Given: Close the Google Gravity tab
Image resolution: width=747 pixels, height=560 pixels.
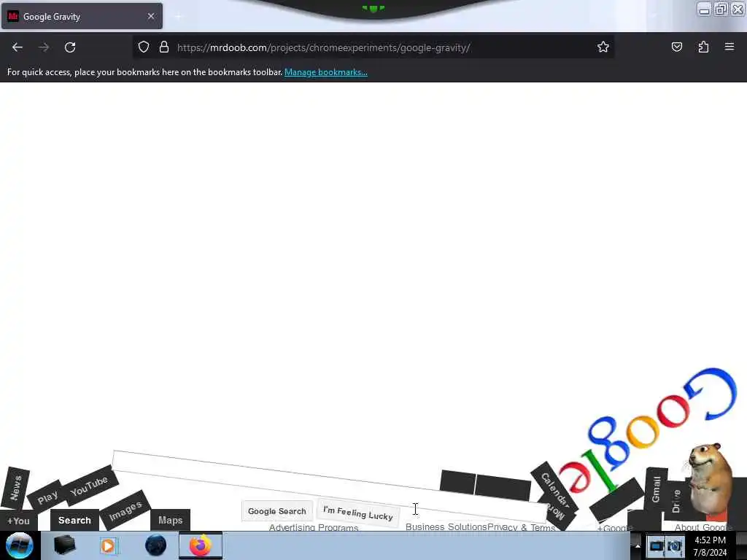Looking at the screenshot, I should click(x=151, y=16).
